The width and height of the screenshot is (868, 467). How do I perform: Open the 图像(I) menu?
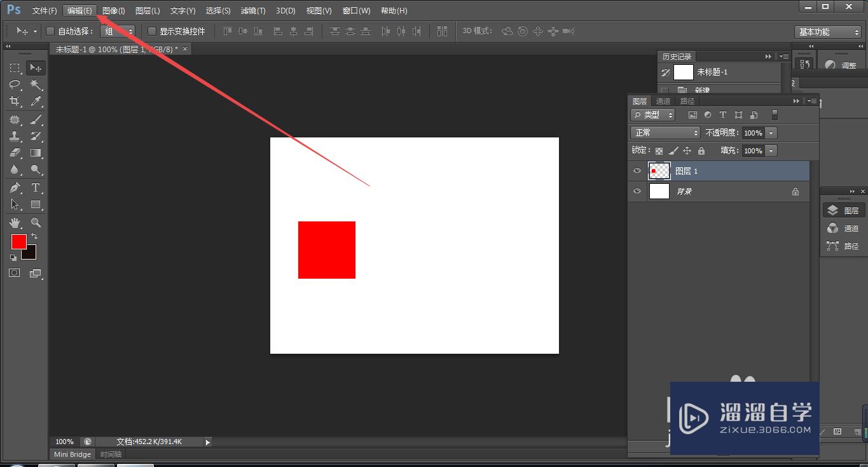[x=114, y=11]
